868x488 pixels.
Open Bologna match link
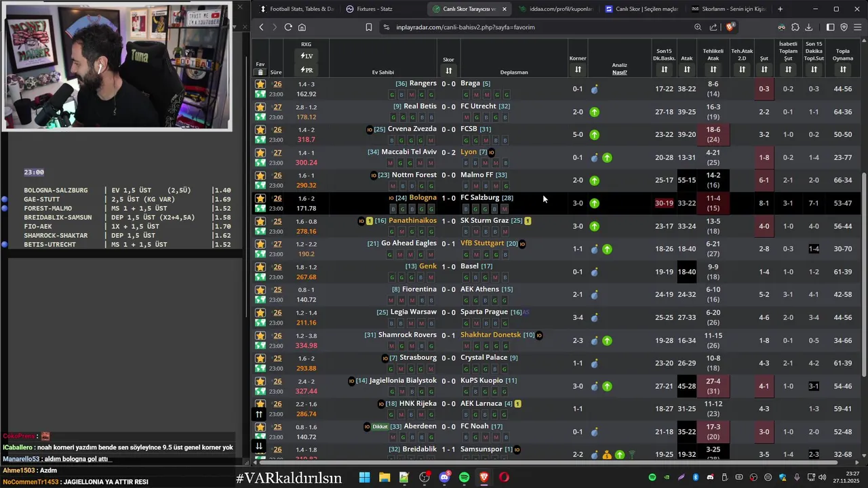(423, 198)
